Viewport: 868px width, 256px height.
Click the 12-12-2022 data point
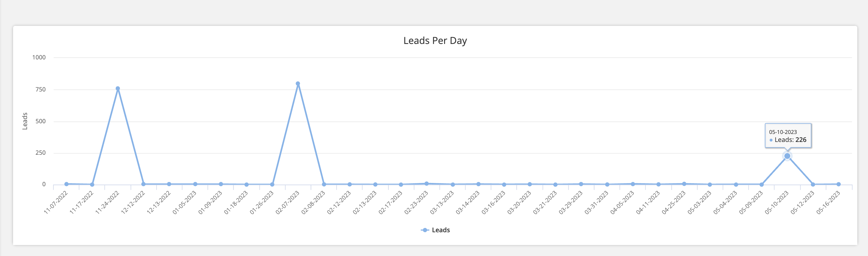(x=144, y=184)
